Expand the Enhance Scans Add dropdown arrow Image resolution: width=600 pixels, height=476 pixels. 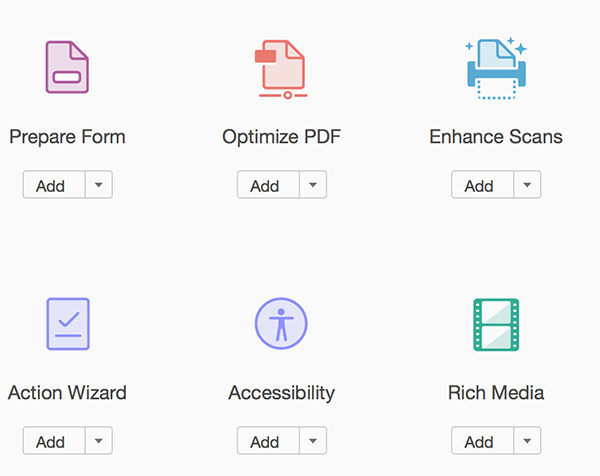(x=527, y=185)
